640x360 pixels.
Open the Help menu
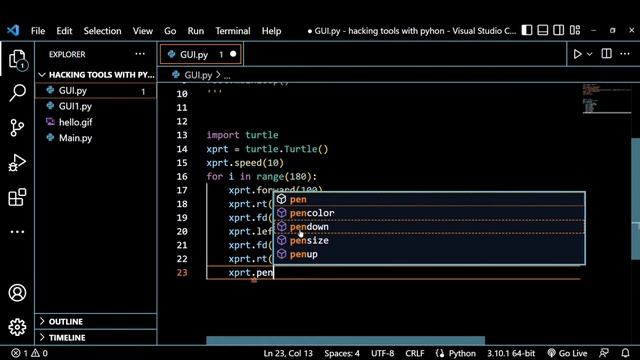pyautogui.click(x=271, y=31)
